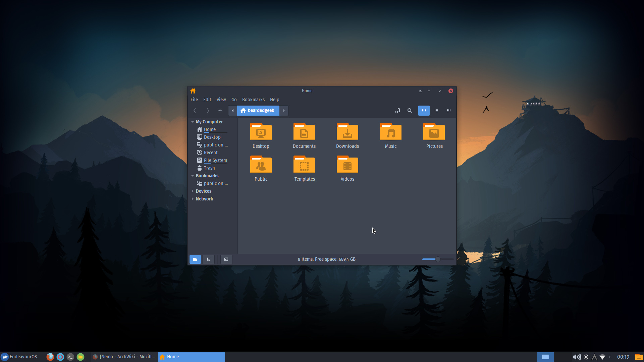Screen dimensions: 644x362
Task: Go up to the parent folder
Action: [x=220, y=111]
